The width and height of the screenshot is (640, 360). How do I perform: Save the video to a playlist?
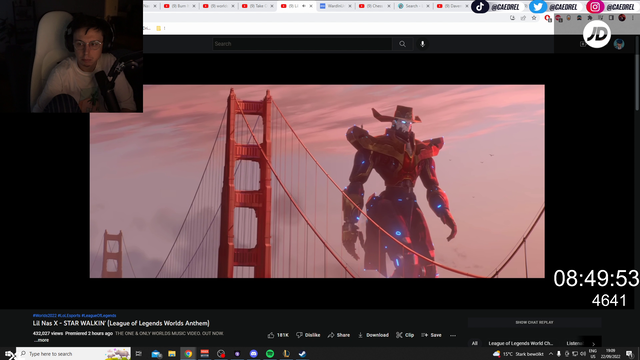(x=431, y=335)
